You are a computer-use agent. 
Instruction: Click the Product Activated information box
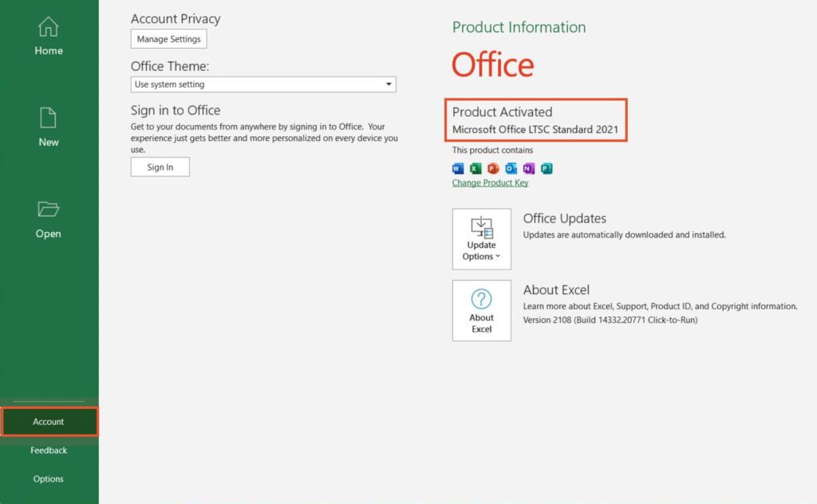coord(536,120)
